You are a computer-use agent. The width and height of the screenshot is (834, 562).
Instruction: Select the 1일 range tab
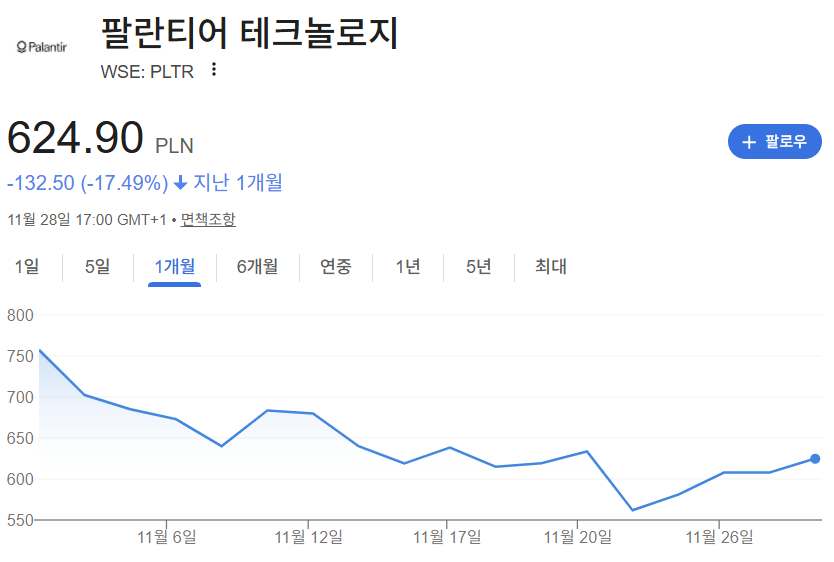click(27, 266)
